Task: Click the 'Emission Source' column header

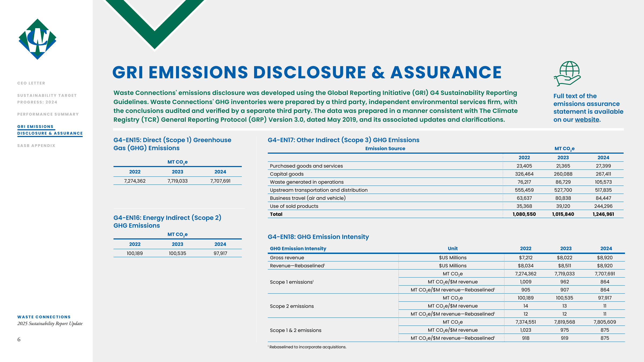Action: (385, 149)
